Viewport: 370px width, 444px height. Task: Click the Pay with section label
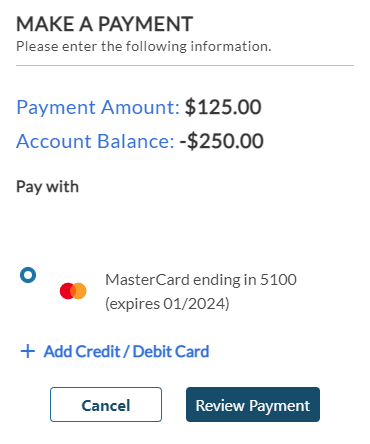pyautogui.click(x=48, y=187)
